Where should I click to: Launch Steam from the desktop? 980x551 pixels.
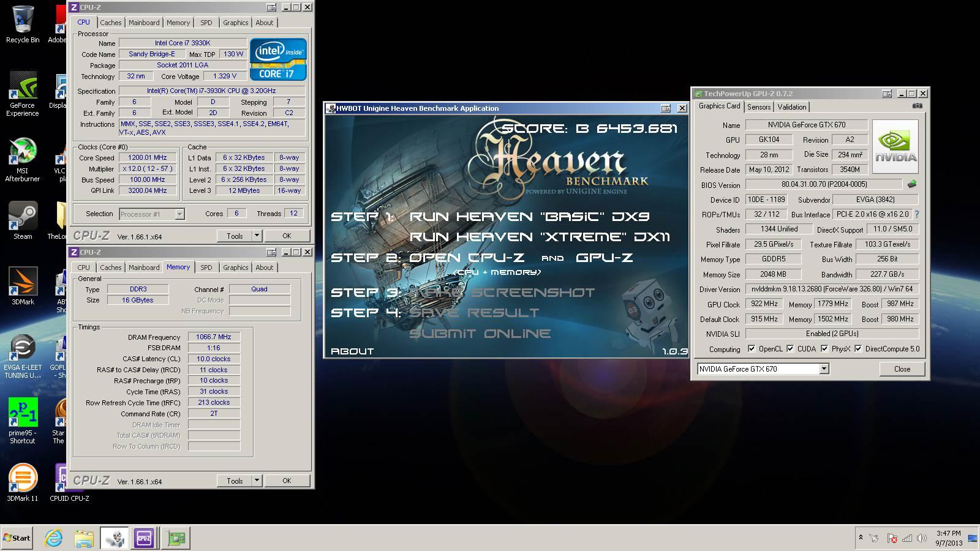pos(23,220)
